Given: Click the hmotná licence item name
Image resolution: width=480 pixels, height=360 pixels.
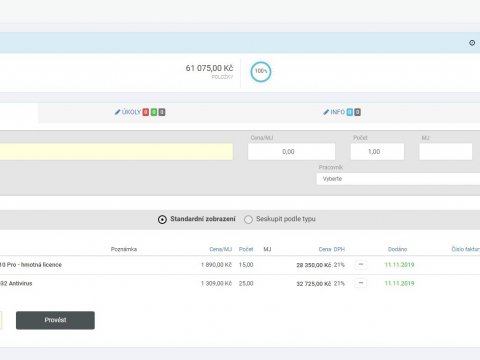Looking at the screenshot, I should tap(31, 265).
